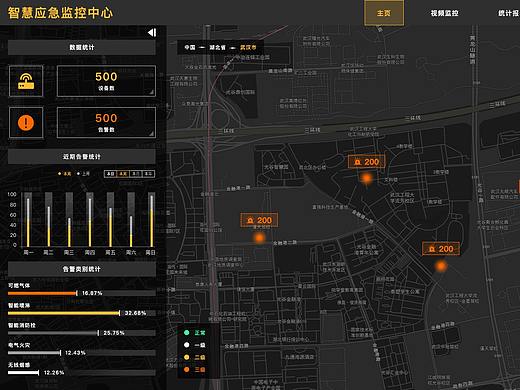This screenshot has height=390, width=520.
Task: Click the 500 告警数 counter box
Action: tap(106, 122)
